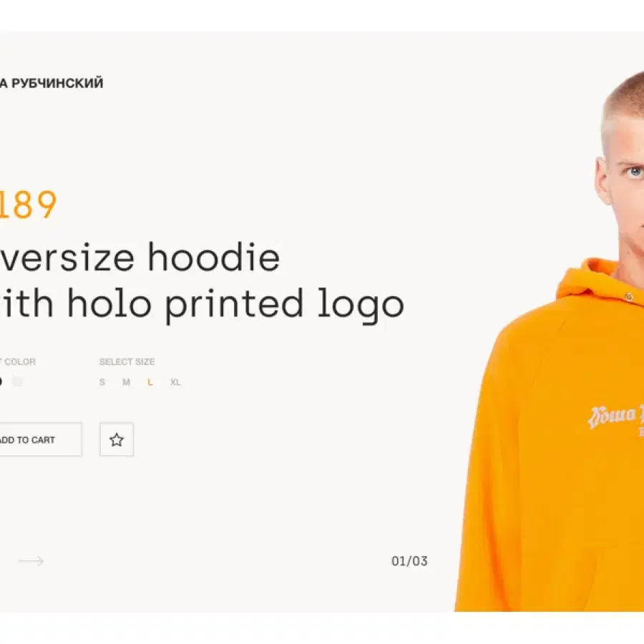Open the orange hoodie product photo
Image resolution: width=644 pixels, height=644 pixels.
(550, 341)
